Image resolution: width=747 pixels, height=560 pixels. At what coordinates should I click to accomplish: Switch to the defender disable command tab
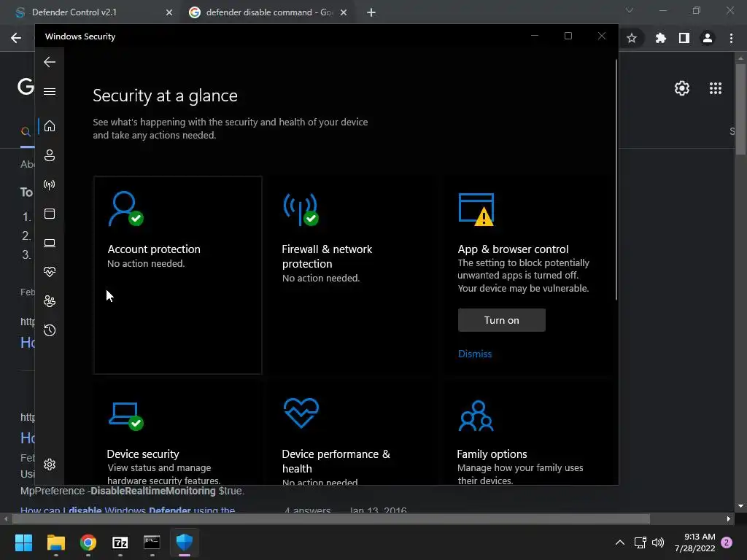(x=269, y=12)
